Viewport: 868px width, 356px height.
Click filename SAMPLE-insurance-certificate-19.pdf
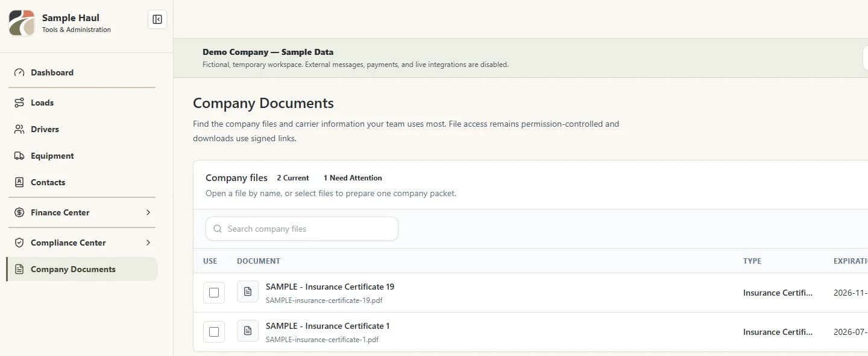(x=324, y=300)
